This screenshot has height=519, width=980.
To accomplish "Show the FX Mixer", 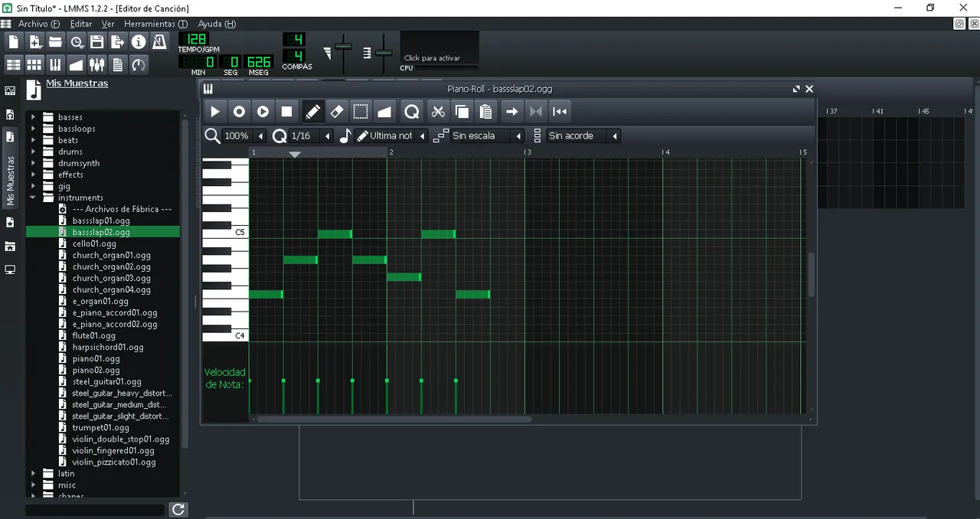I will [x=96, y=65].
